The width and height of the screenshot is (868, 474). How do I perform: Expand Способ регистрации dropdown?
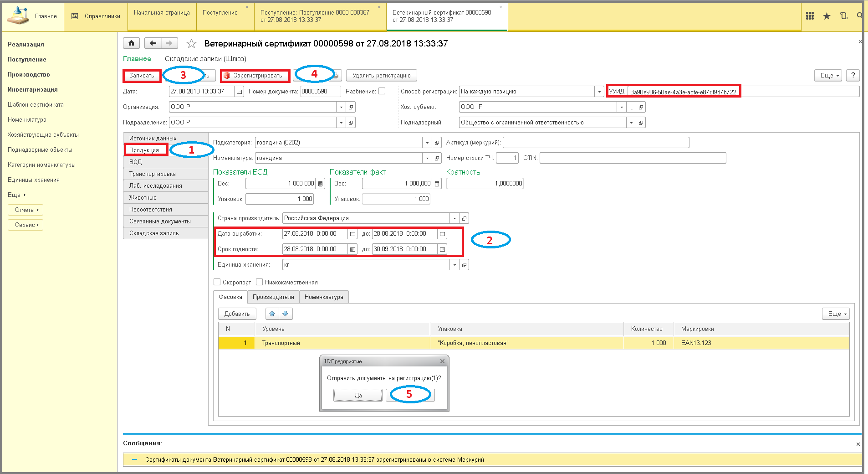pos(599,92)
